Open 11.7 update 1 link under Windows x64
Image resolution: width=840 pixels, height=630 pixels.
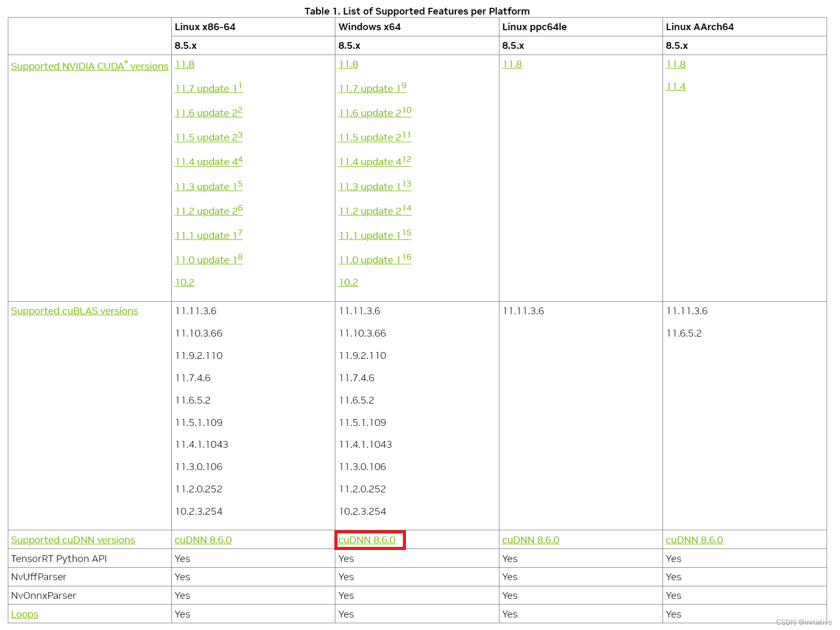point(372,88)
